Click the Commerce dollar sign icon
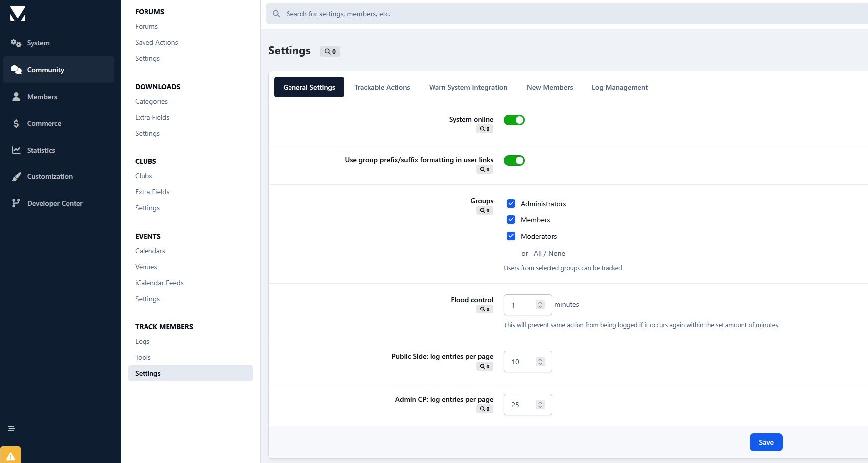The height and width of the screenshot is (463, 868). coord(16,123)
